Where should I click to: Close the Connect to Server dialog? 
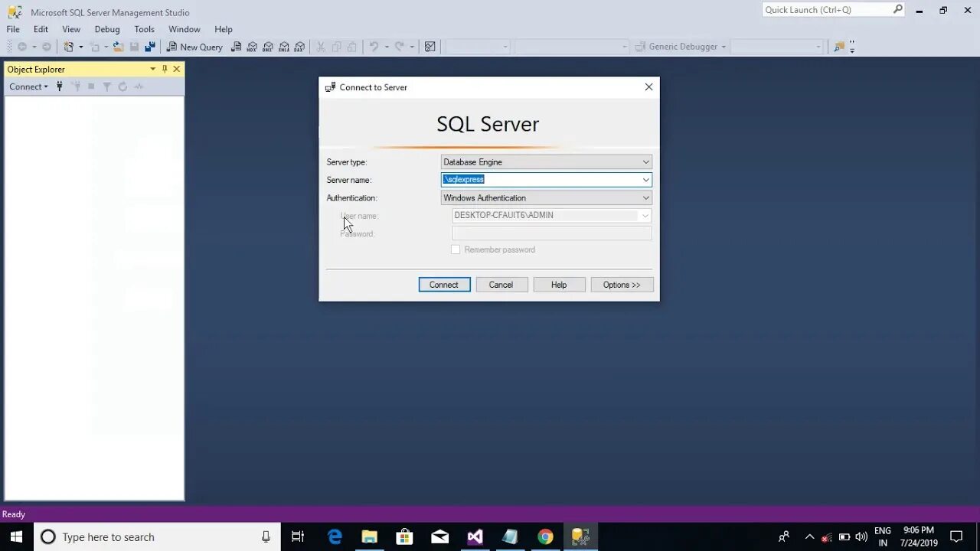click(x=648, y=87)
